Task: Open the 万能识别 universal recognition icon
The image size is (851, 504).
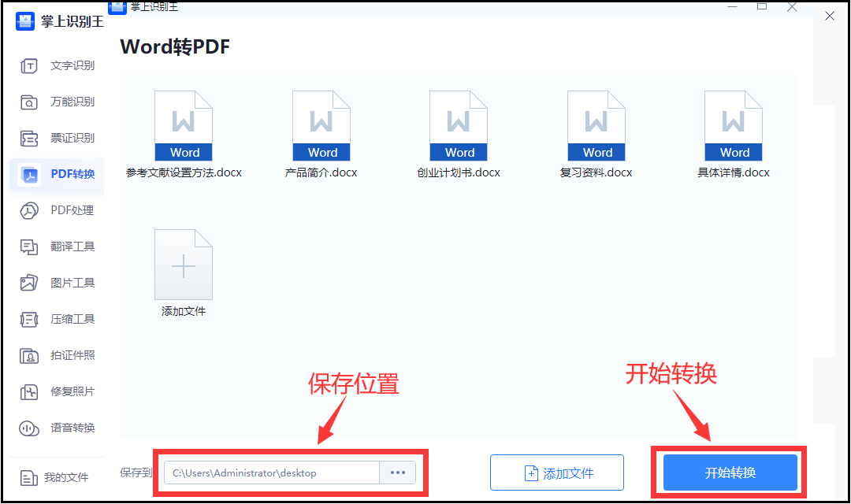Action: tap(29, 102)
